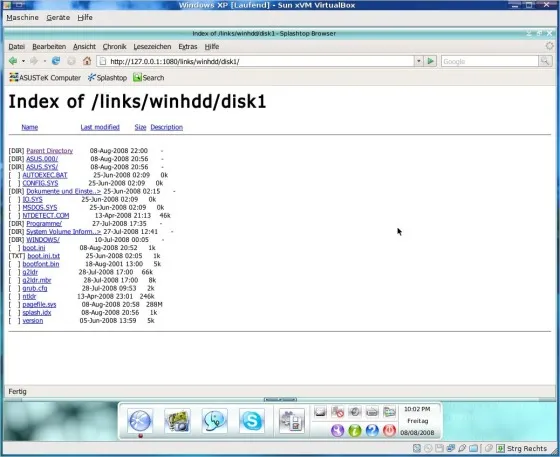Open the IO.SYS file link
Viewport: 560px width, 457px height.
pos(32,199)
